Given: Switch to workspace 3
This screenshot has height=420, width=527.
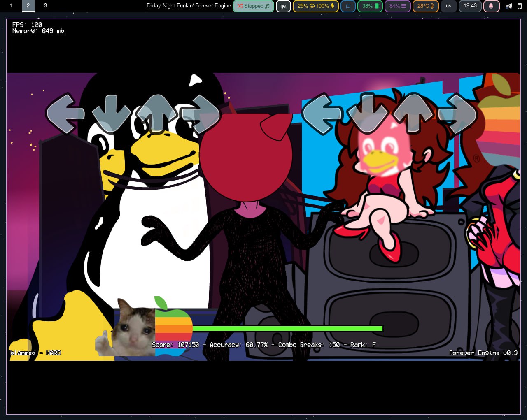Looking at the screenshot, I should point(45,6).
